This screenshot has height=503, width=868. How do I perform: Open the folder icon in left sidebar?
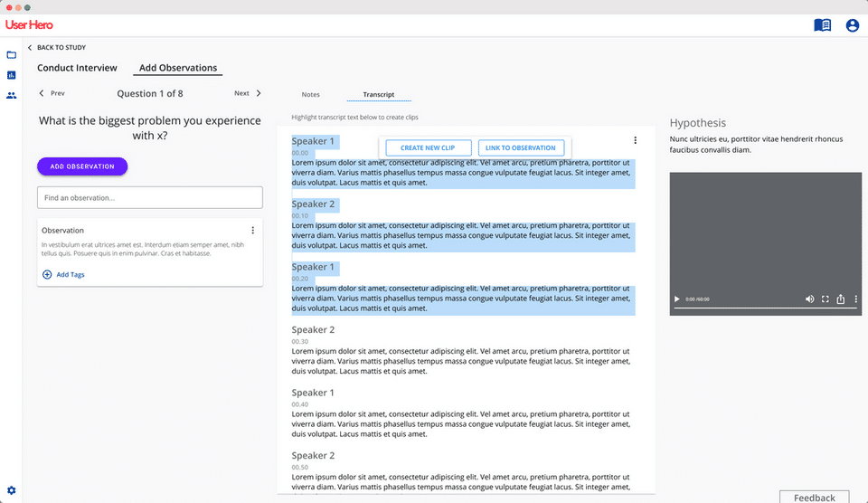click(11, 55)
